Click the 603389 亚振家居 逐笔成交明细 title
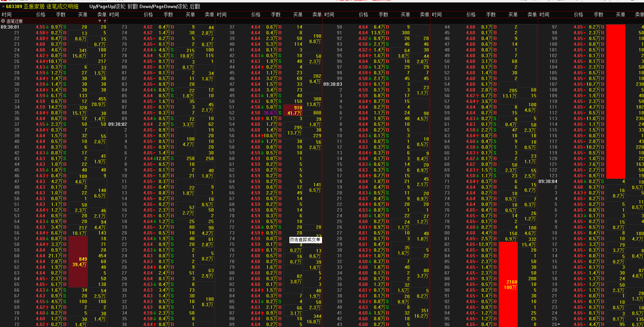 point(42,6)
